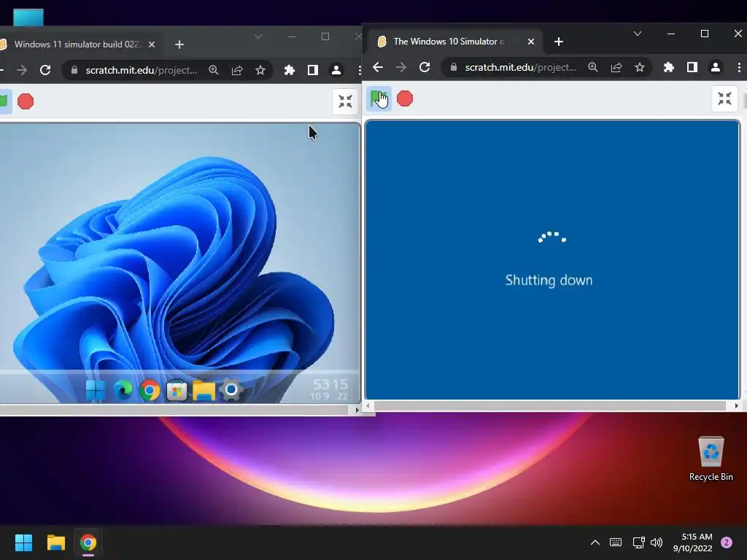
Task: Click the Shutting down text
Action: (549, 280)
